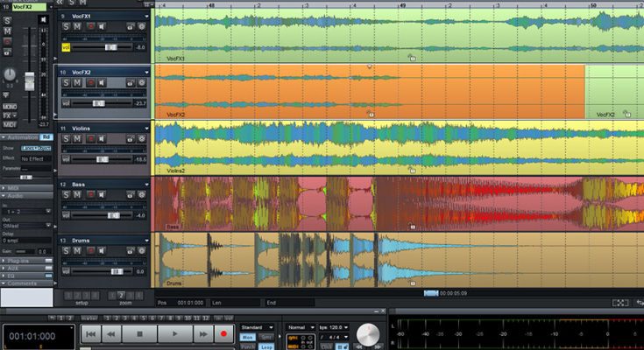This screenshot has height=350, width=644.
Task: Click the rewind button in the transport
Action: [112, 334]
